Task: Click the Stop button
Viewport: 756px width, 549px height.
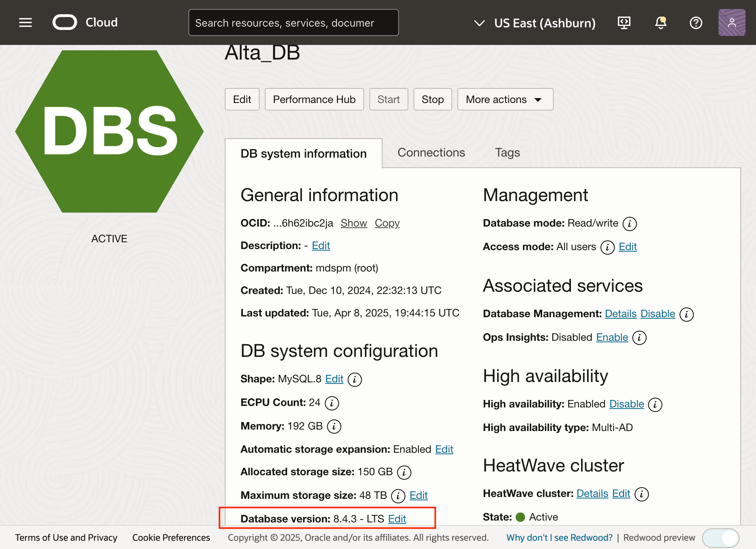Action: [432, 99]
